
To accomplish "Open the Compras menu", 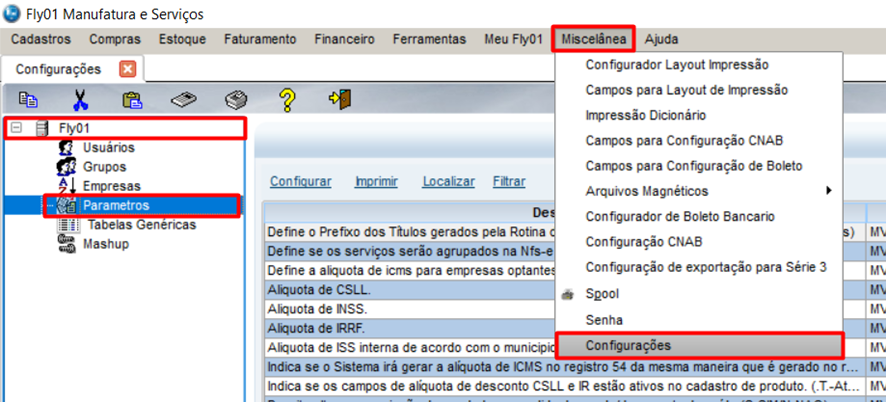I will click(115, 39).
